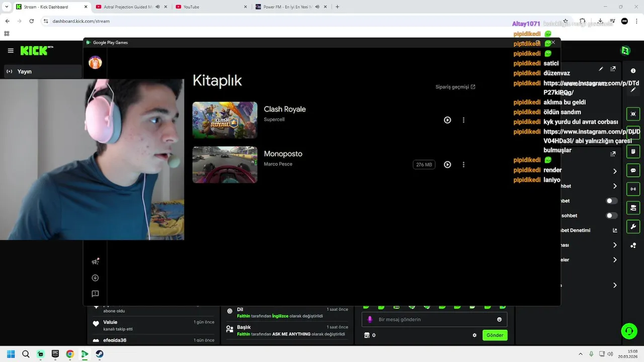
Task: Click the shop icon next to the 0 counter
Action: pyautogui.click(x=367, y=335)
